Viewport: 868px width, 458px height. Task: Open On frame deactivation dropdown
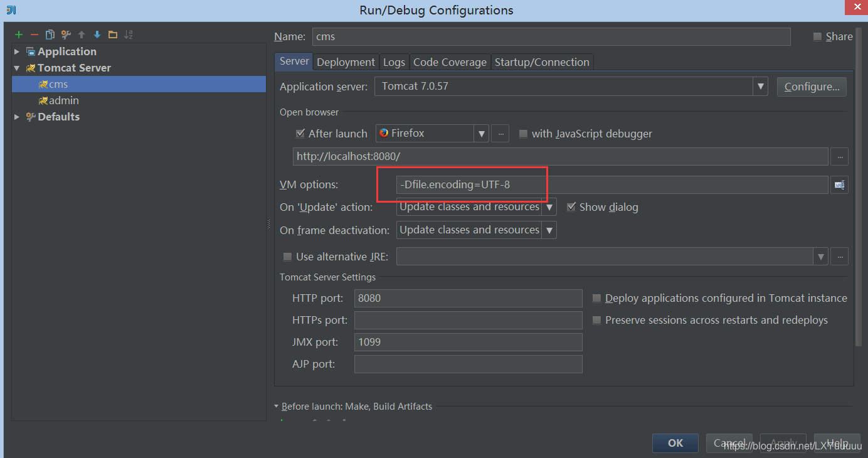(549, 230)
